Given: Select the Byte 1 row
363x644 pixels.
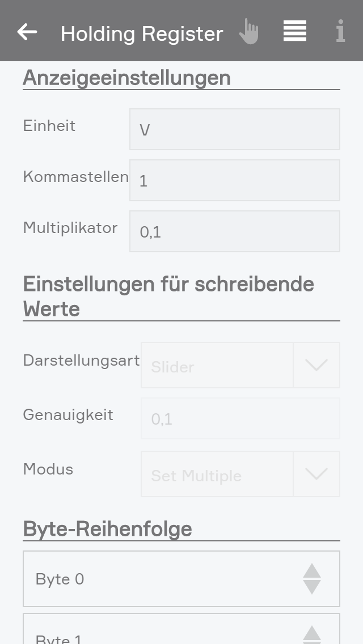Looking at the screenshot, I should [159, 634].
